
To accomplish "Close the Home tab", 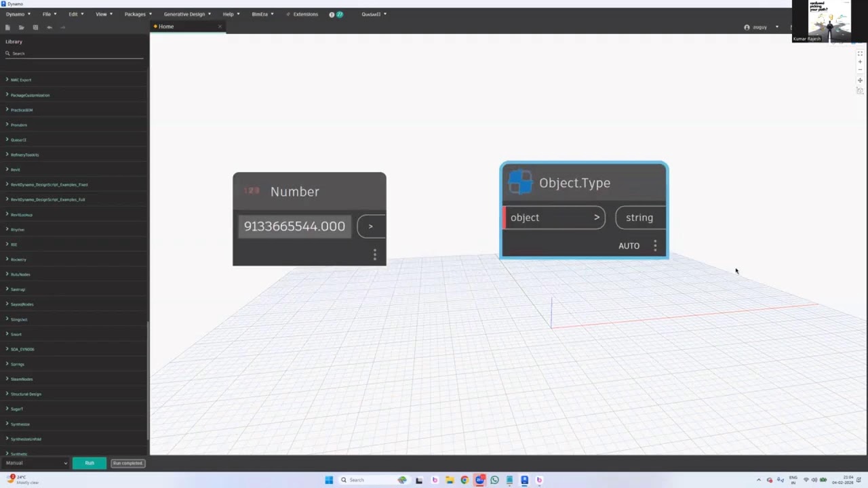I will (220, 26).
